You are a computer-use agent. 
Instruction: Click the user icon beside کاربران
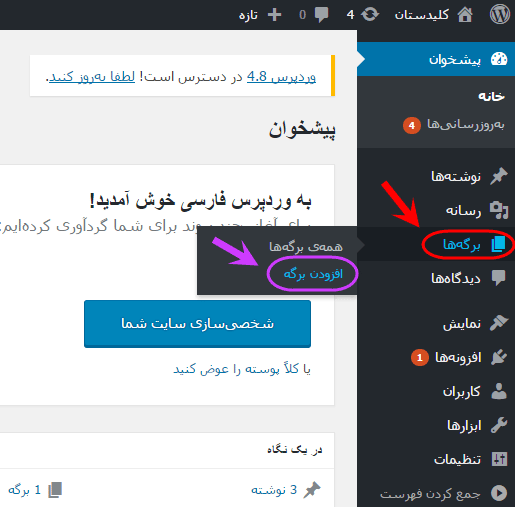499,391
